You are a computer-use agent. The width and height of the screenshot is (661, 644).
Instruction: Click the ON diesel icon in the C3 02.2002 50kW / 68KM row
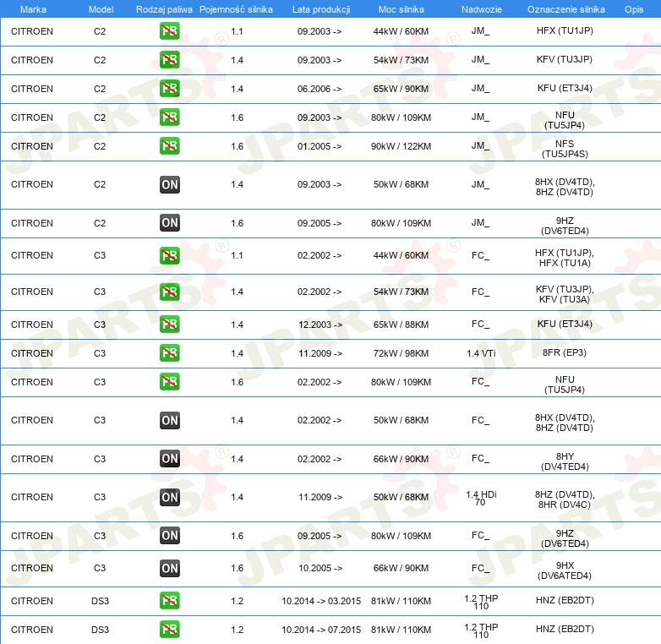click(169, 420)
